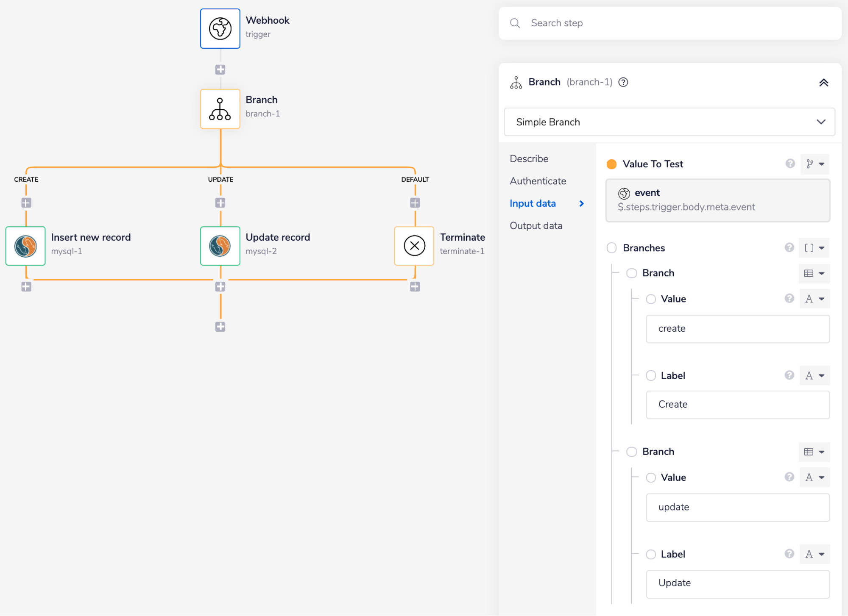Open the Describe tab
Image resolution: width=848 pixels, height=616 pixels.
coord(529,159)
